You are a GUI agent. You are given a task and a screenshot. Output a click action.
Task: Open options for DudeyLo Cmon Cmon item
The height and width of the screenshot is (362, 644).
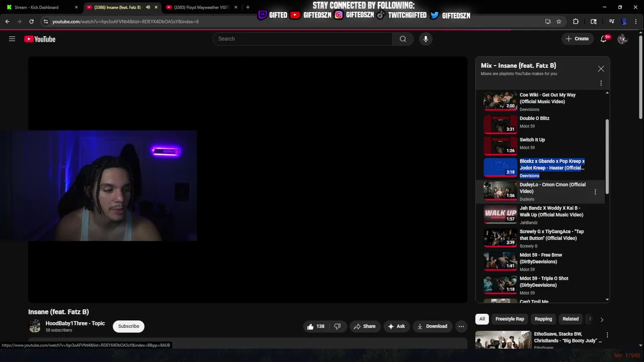coord(595,192)
